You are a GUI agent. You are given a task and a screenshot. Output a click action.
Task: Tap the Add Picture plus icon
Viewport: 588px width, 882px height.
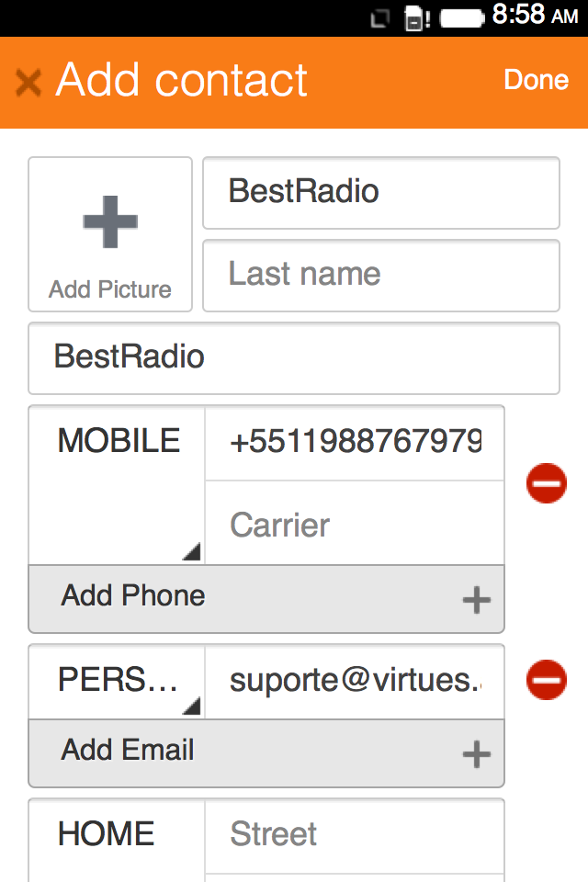pos(110,222)
